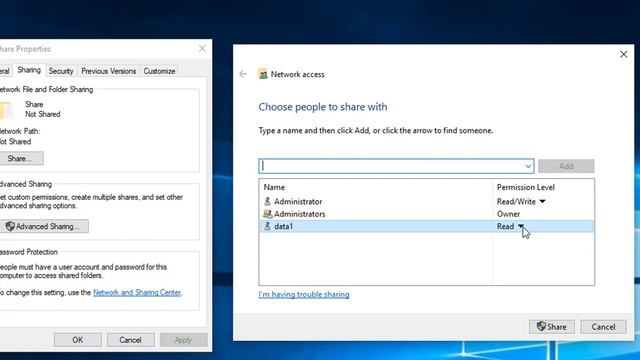Select the Administrator row
This screenshot has width=640, height=360.
[427, 201]
